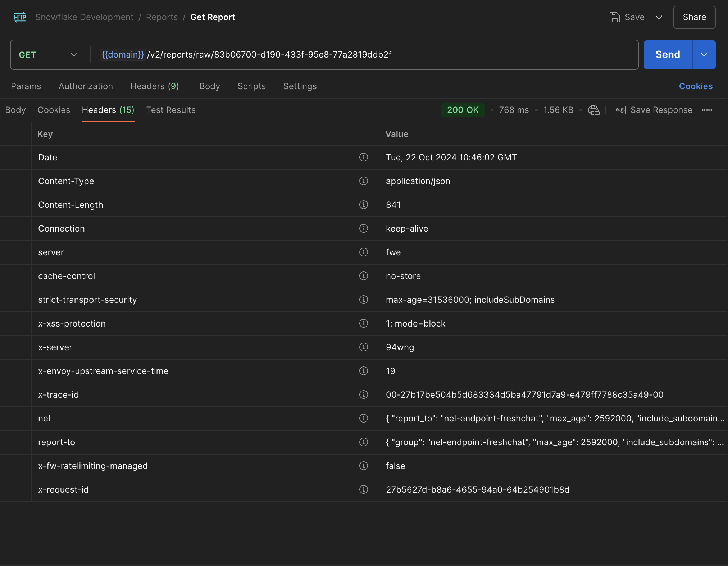Show info for strict-transport-security header
The image size is (728, 566).
coord(364,300)
